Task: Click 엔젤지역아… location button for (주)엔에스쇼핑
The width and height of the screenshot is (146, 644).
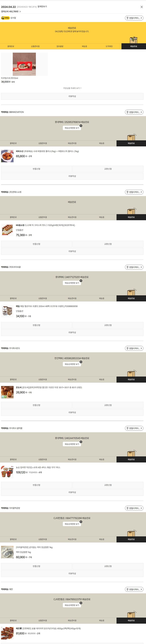Action: tap(134, 192)
